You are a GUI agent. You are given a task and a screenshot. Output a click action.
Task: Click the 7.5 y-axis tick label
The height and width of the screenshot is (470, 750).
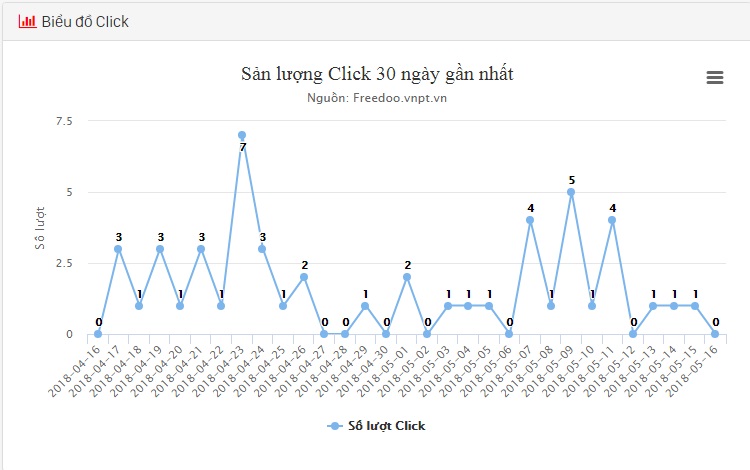(64, 121)
